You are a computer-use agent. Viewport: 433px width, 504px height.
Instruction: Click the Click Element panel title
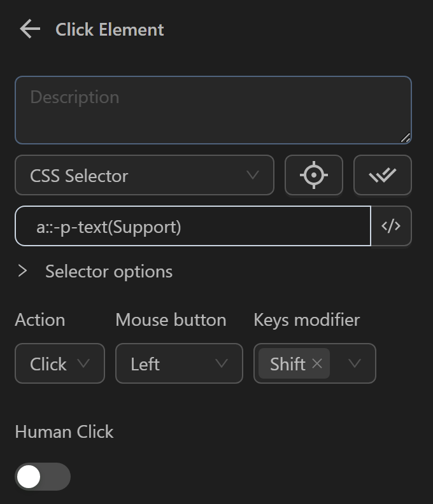(110, 29)
